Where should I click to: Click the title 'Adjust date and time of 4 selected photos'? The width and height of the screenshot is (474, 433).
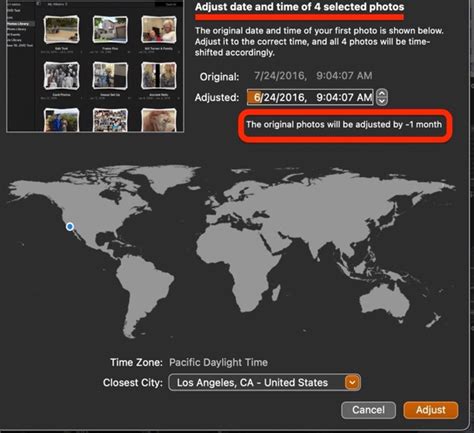pos(299,7)
